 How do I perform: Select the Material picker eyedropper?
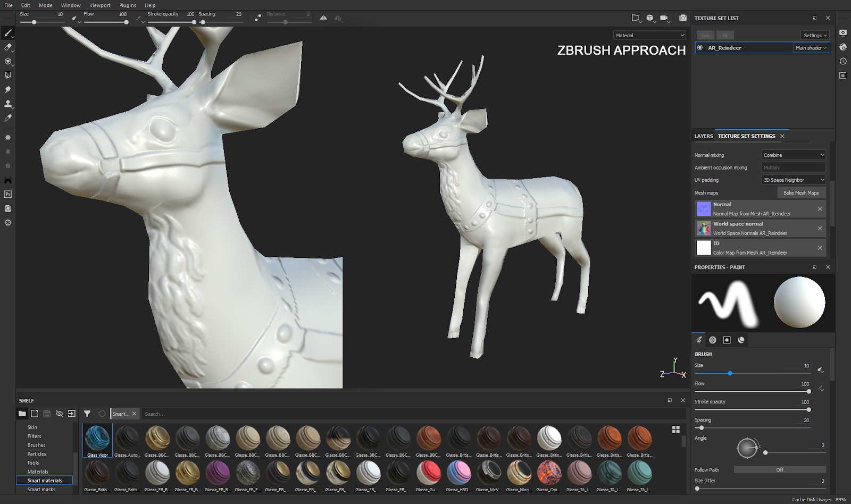click(x=8, y=118)
